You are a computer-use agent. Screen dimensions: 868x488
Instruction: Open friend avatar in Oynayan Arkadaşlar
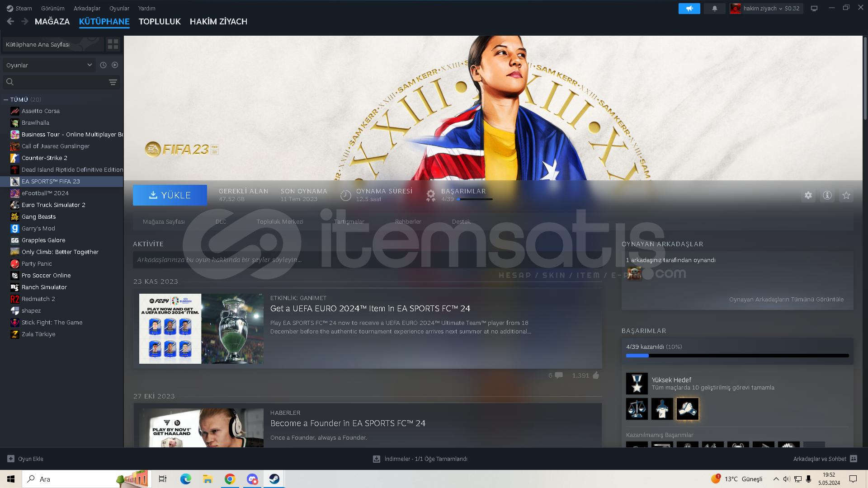(634, 273)
